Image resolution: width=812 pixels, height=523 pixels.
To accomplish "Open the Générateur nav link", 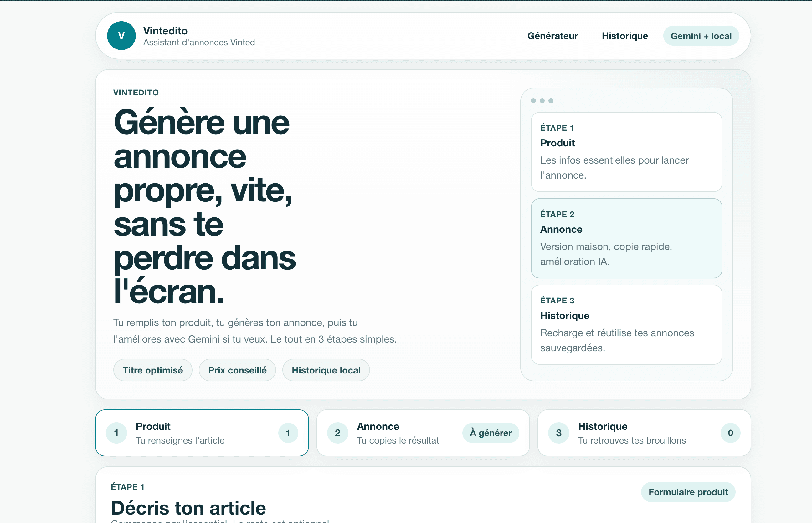I will pyautogui.click(x=552, y=36).
